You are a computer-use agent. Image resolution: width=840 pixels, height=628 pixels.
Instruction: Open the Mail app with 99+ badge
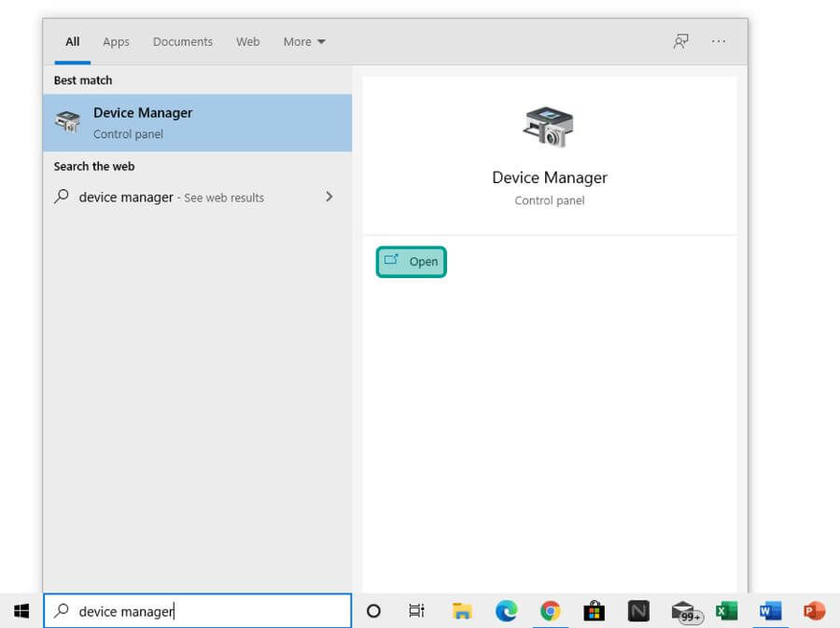(685, 612)
